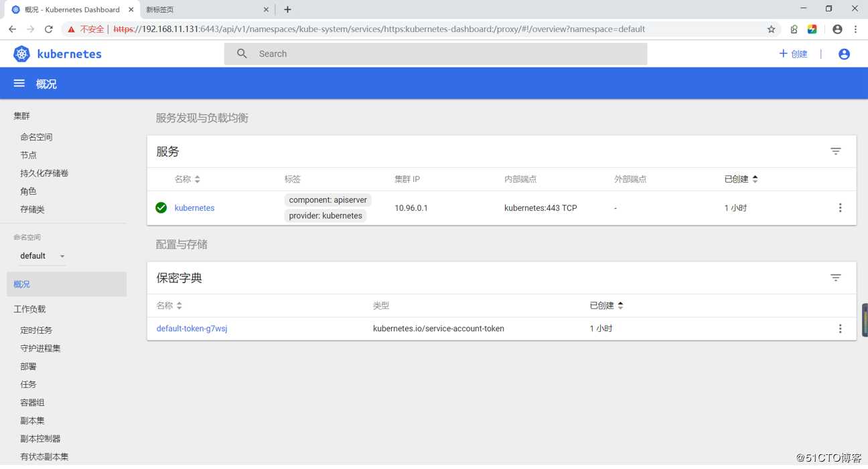Open 副本集 in the sidebar
This screenshot has width=868, height=469.
(32, 420)
